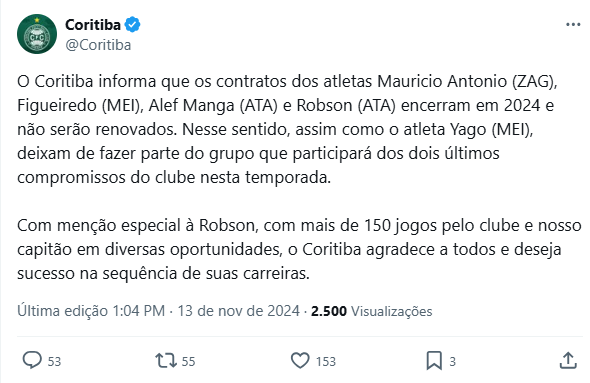Repost using the retweet arrows icon
The height and width of the screenshot is (383, 590).
[x=166, y=360]
